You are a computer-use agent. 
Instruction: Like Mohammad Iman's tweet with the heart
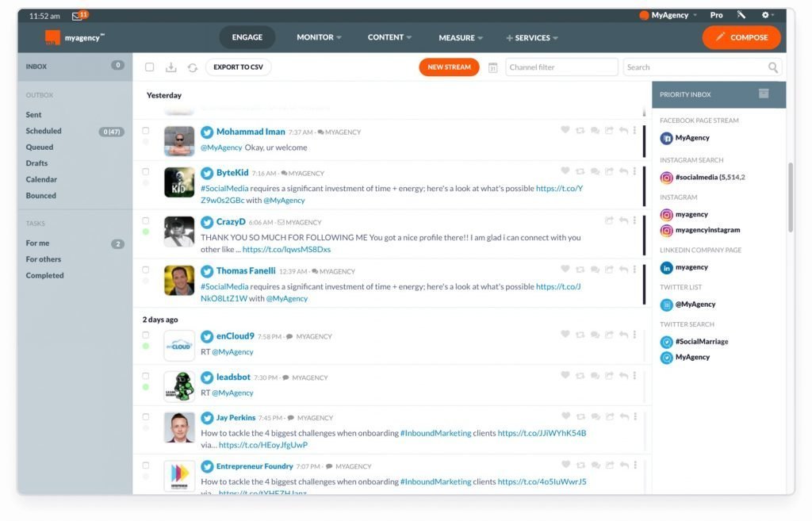pyautogui.click(x=565, y=130)
